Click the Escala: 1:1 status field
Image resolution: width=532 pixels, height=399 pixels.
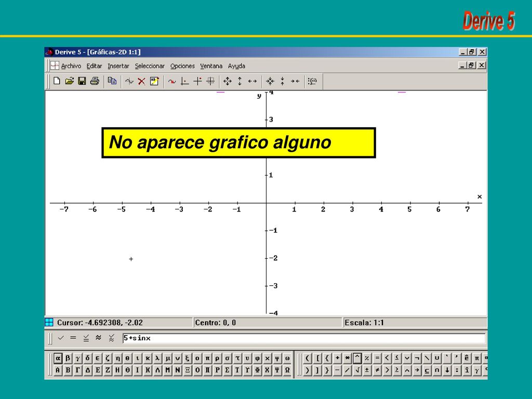(x=415, y=322)
